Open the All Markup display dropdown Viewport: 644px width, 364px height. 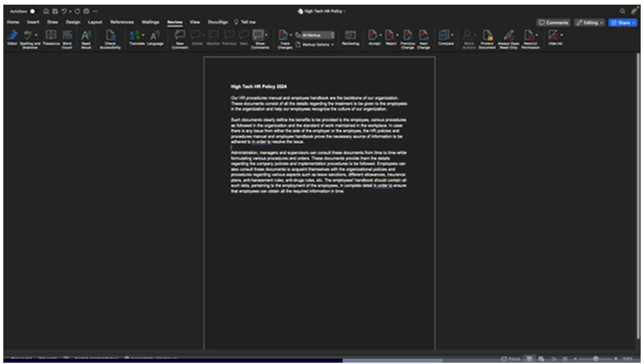(x=318, y=35)
